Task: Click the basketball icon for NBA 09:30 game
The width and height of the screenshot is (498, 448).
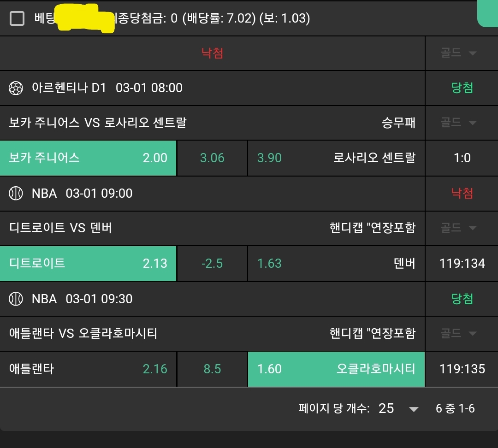Action: point(16,299)
